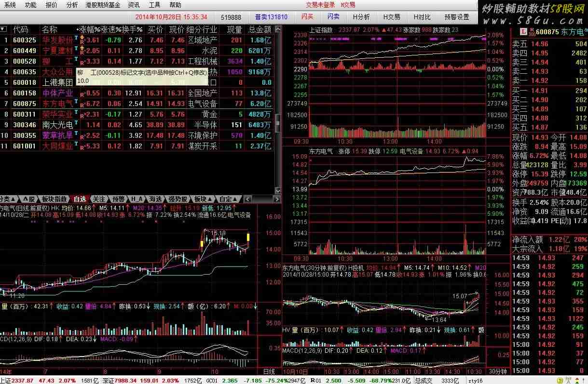This screenshot has height=384, width=588.
Task: Select the 蒙草抗旱 row name
Action: click(57, 135)
